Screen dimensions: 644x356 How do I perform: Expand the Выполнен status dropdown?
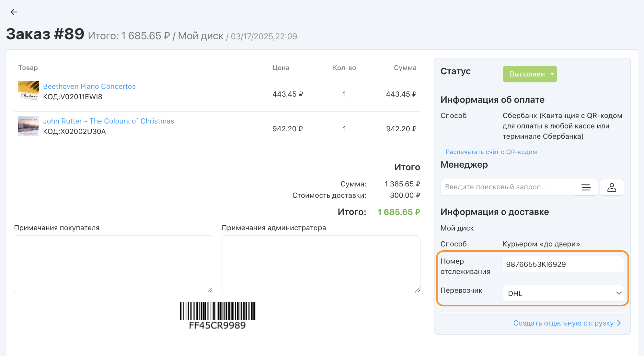pos(530,74)
